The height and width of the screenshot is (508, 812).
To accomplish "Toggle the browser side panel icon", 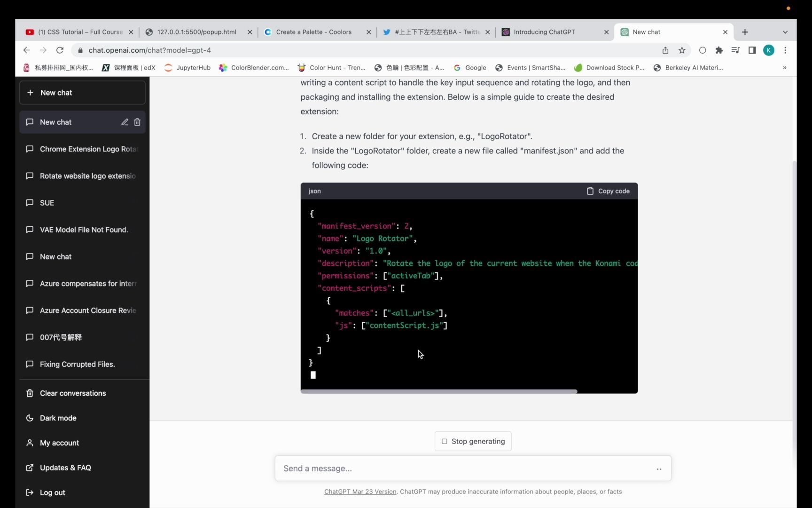I will coord(752,50).
